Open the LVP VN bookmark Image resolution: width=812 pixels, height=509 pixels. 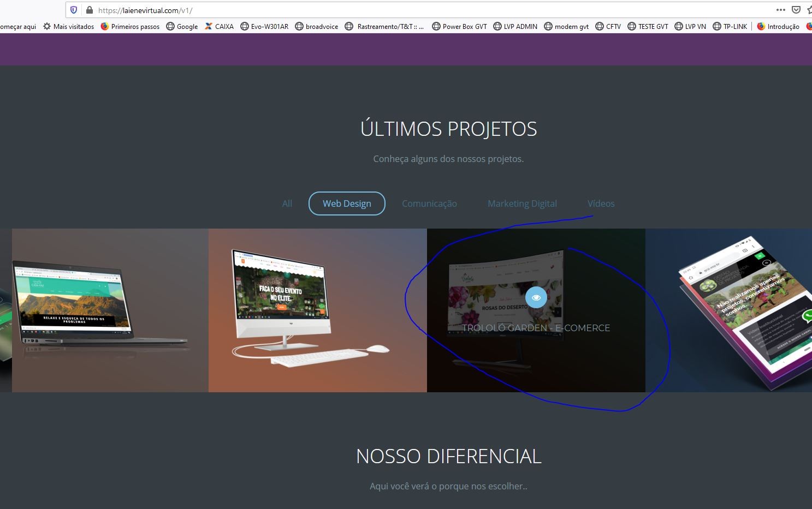click(x=690, y=26)
